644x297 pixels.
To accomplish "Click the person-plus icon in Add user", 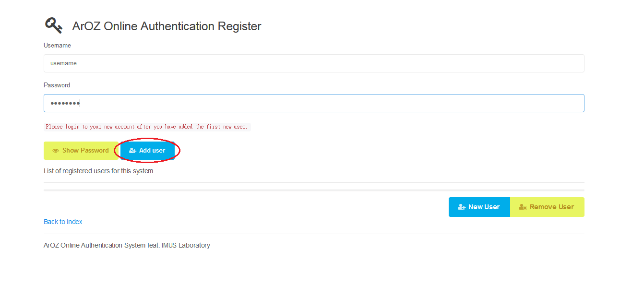I will [133, 151].
